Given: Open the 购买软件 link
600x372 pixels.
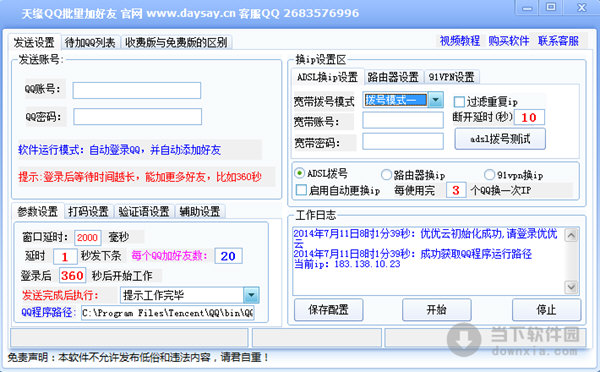Looking at the screenshot, I should pos(509,41).
